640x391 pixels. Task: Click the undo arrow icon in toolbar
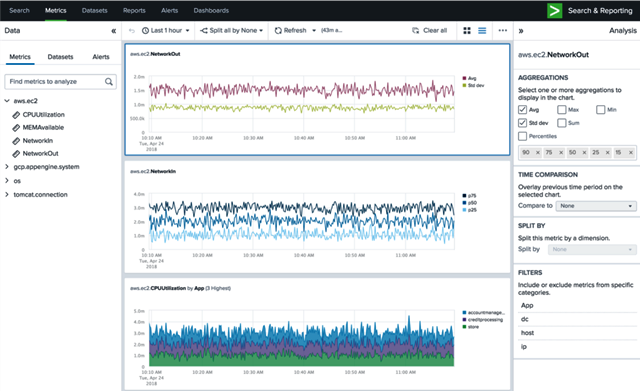tap(131, 31)
